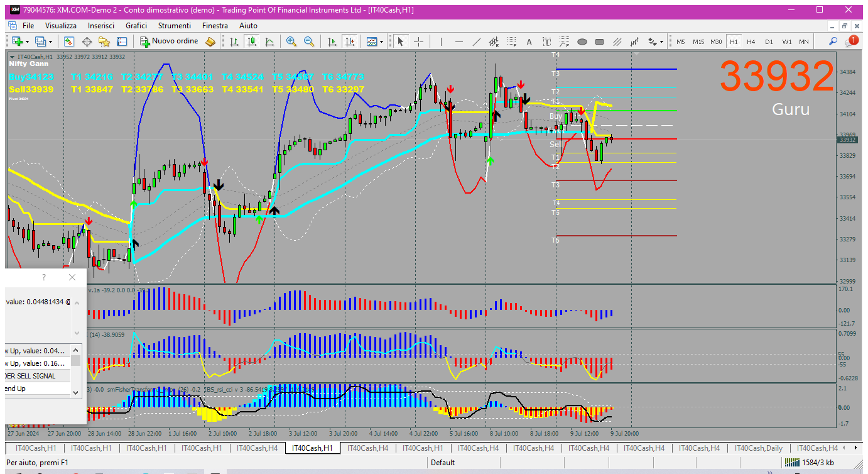
Task: Select the Andrews pitchfork tool
Action: (x=635, y=41)
